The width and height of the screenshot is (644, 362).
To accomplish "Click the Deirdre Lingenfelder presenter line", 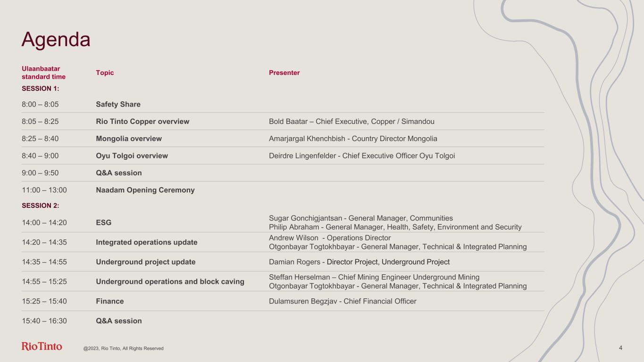I will (362, 156).
